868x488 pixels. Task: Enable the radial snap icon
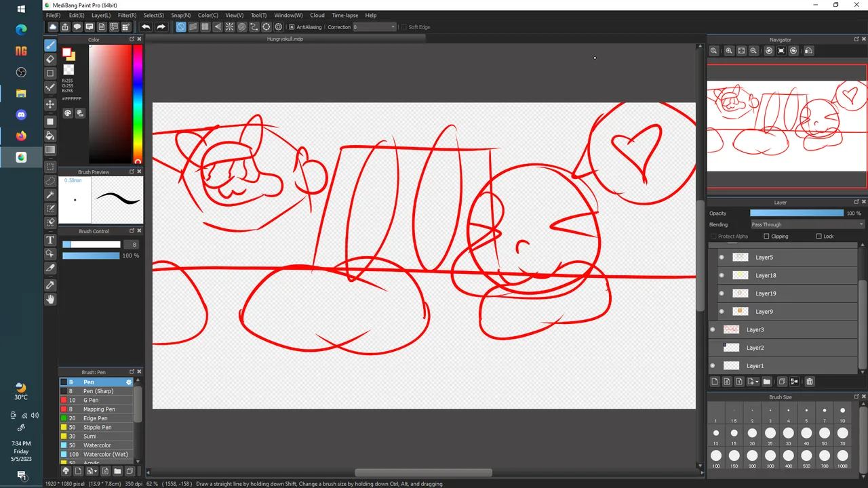point(230,27)
